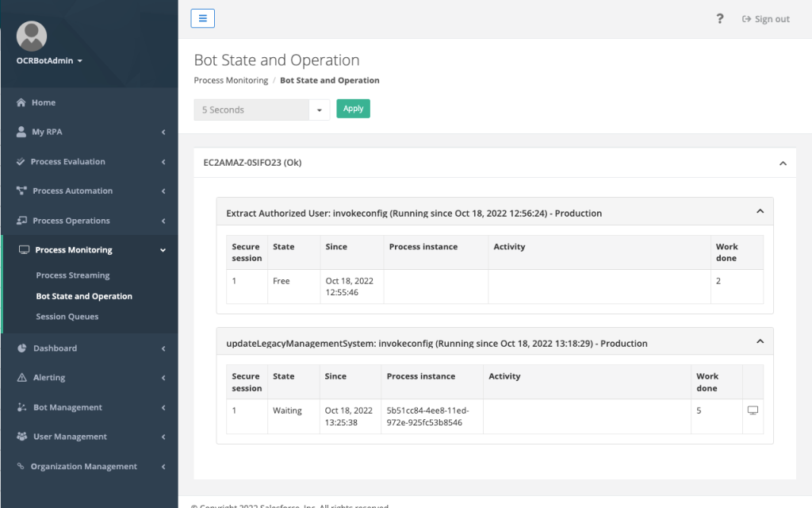The image size is (812, 508).
Task: Toggle the hamburger sidebar menu button
Action: (x=202, y=19)
